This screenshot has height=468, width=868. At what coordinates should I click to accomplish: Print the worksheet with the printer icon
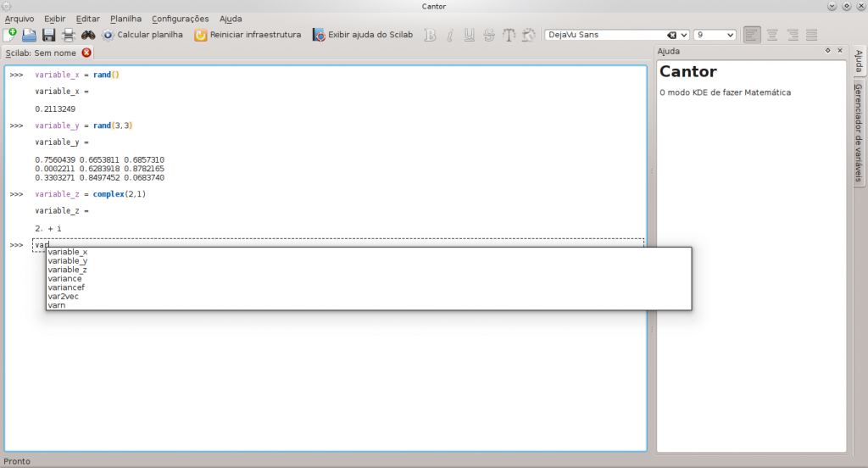68,35
